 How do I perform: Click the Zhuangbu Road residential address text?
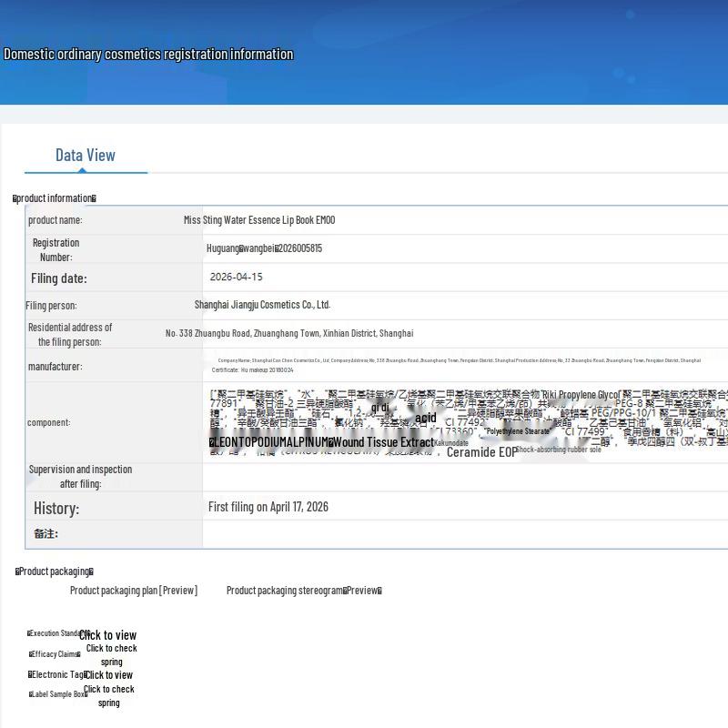289,333
